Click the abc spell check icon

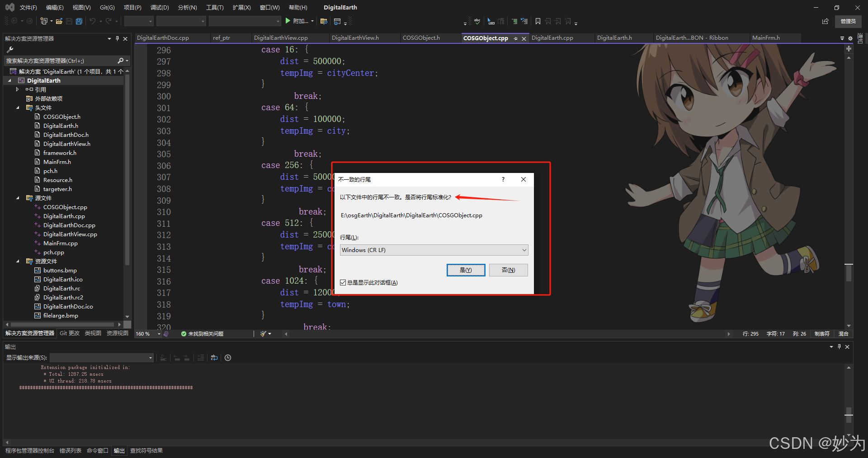coord(477,21)
